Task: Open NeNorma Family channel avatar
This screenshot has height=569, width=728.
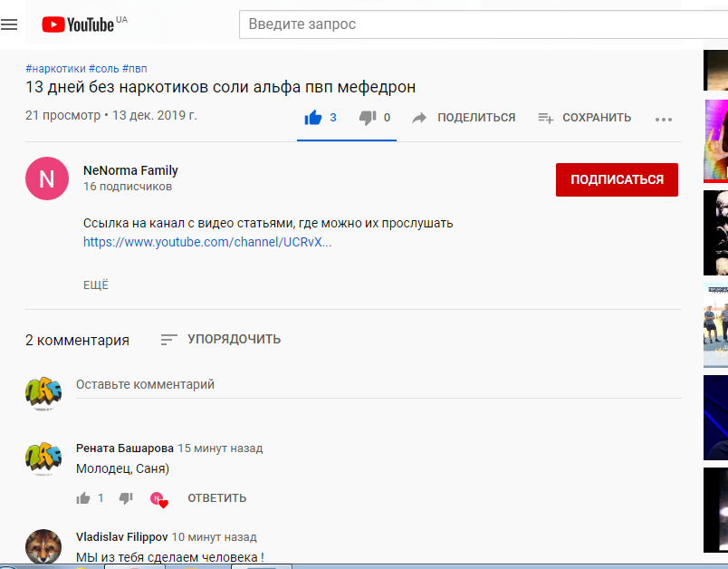Action: point(47,178)
